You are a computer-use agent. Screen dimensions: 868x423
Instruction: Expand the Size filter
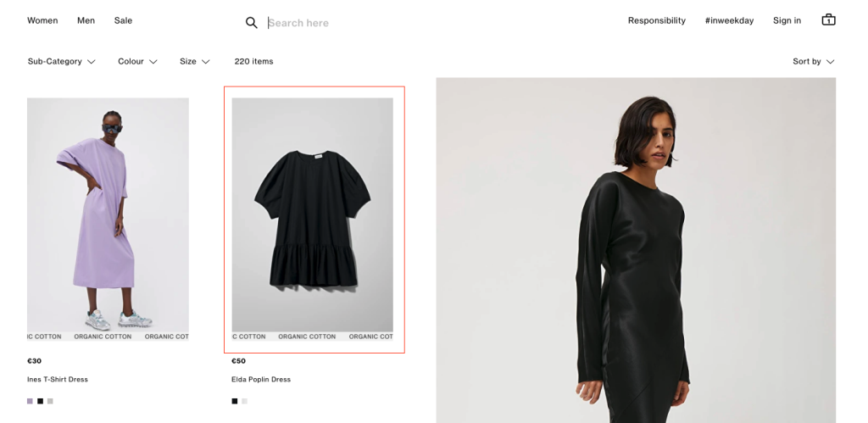click(194, 62)
